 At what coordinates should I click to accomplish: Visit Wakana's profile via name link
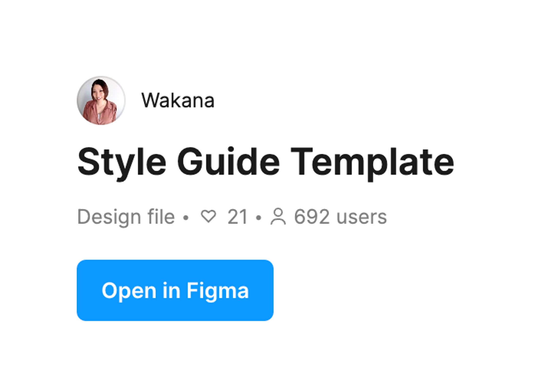tap(178, 100)
